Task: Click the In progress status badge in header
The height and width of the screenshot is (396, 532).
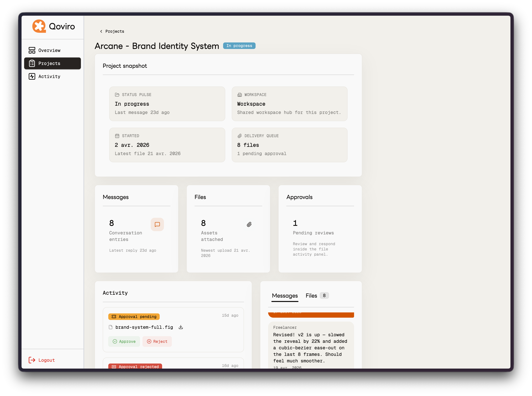Action: (x=239, y=46)
